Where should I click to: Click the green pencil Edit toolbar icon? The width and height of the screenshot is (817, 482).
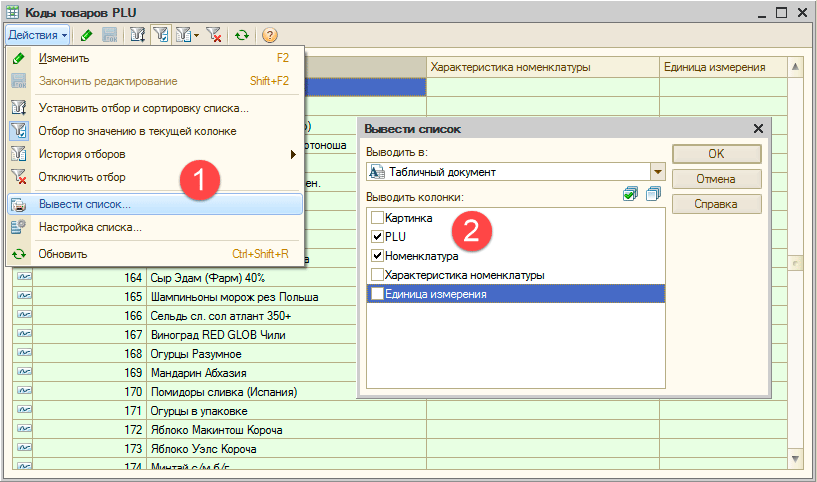[x=87, y=35]
